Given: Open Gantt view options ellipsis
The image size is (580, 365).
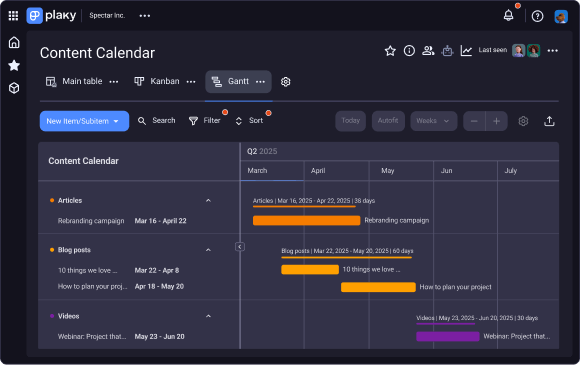Looking at the screenshot, I should 260,82.
